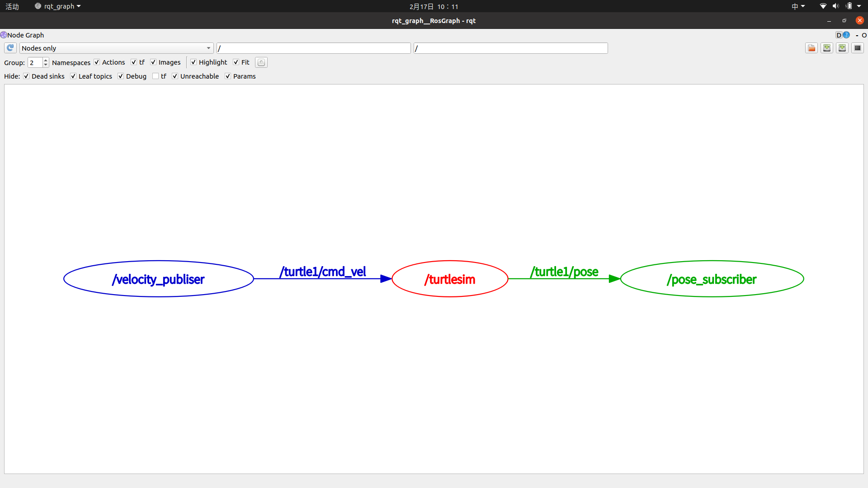Image resolution: width=868 pixels, height=488 pixels.
Task: Open the blue help question mark icon
Action: pos(846,35)
